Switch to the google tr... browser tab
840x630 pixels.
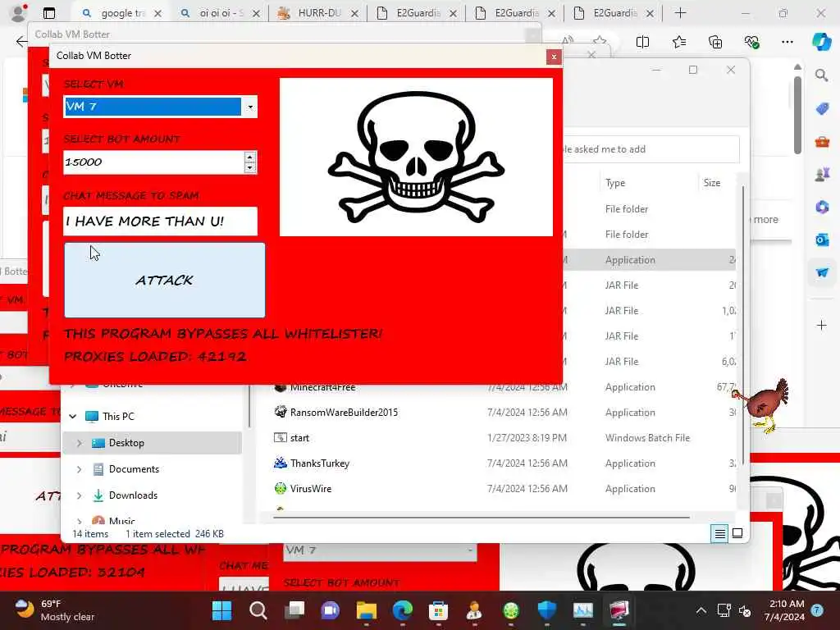[x=116, y=13]
